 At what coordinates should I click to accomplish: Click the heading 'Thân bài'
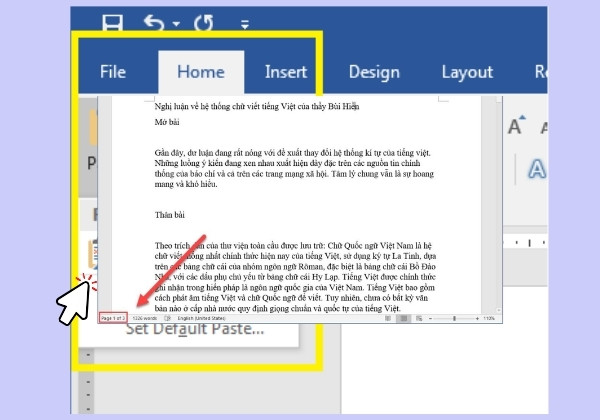point(170,215)
